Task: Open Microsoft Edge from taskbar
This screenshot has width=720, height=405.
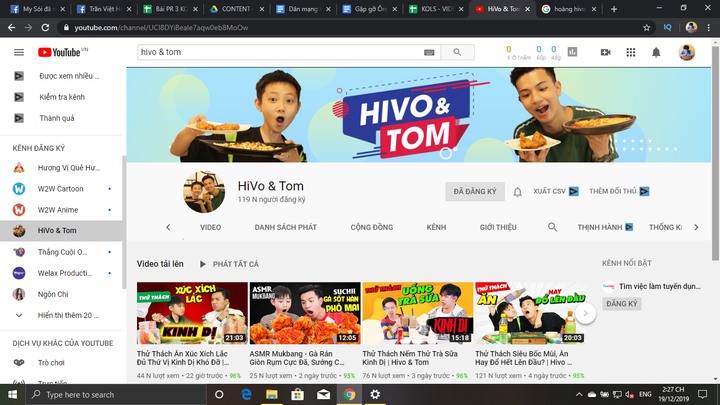Action: coord(246,395)
